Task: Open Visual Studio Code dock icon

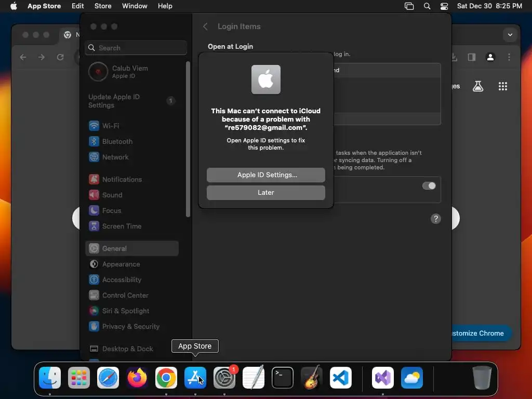Action: pyautogui.click(x=341, y=378)
